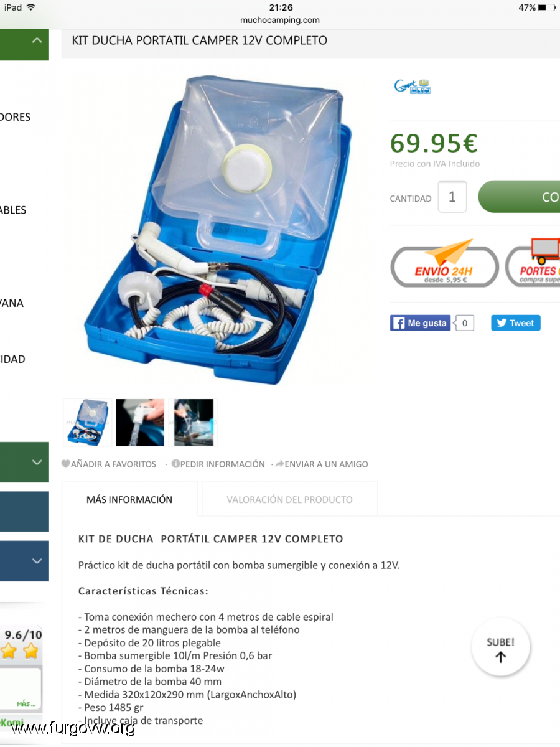
Task: Click the info icon Pedir información
Action: [175, 464]
